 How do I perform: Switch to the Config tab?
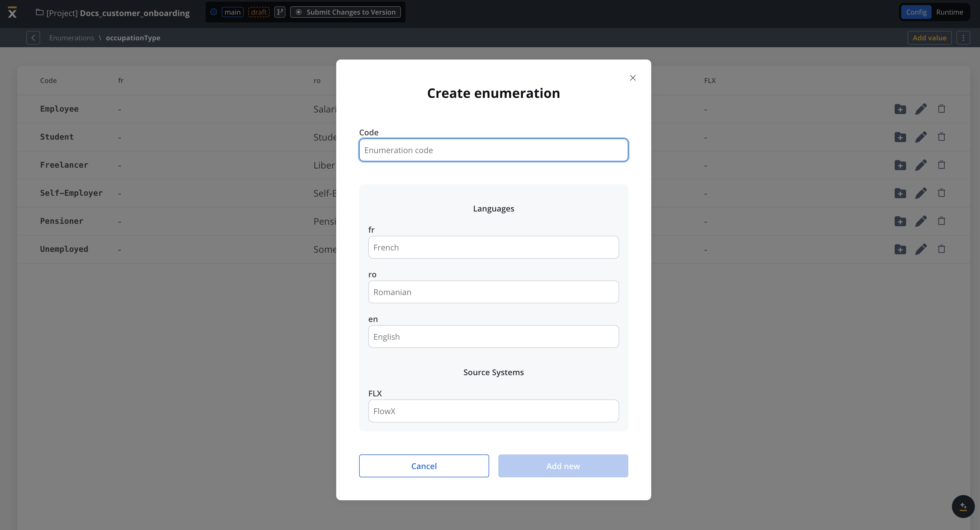[916, 12]
